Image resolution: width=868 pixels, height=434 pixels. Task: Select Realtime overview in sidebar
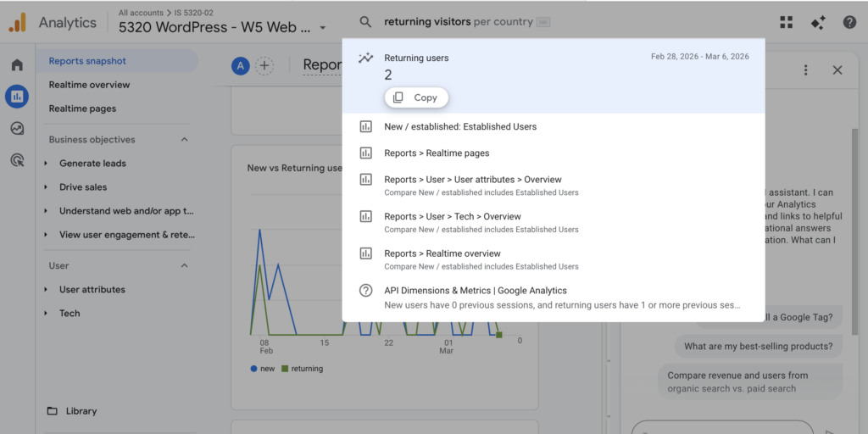click(89, 85)
